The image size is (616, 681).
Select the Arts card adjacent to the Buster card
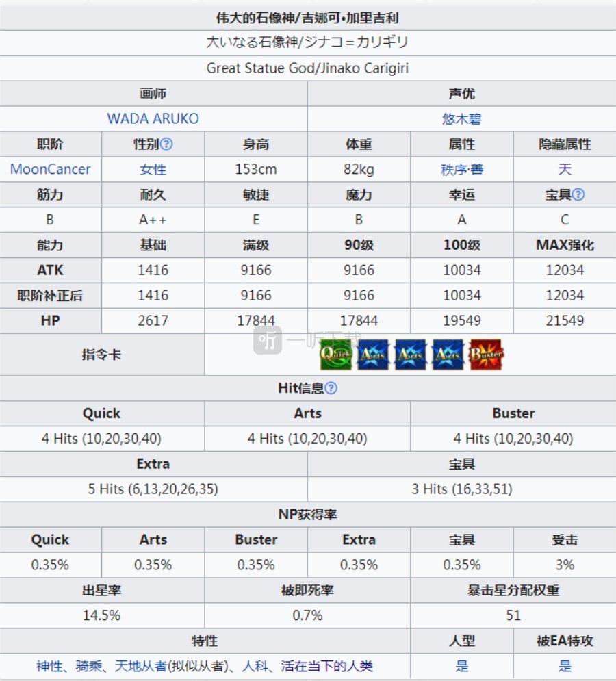pos(448,355)
